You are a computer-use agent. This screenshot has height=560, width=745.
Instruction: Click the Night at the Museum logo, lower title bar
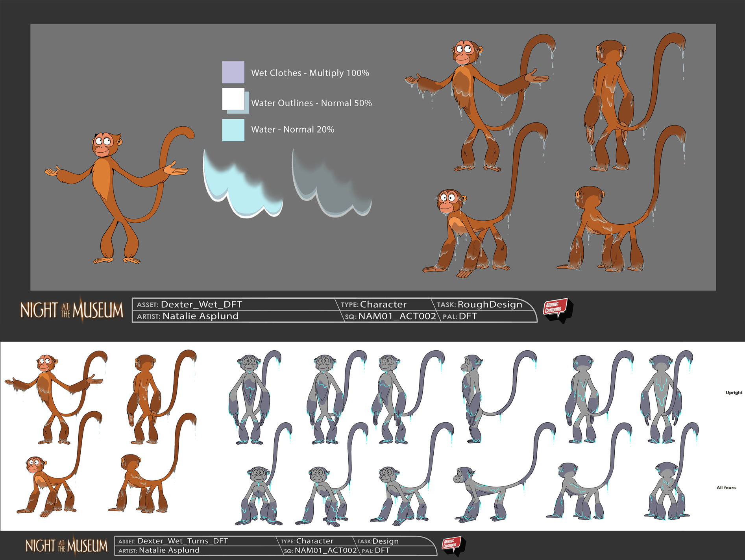(66, 545)
